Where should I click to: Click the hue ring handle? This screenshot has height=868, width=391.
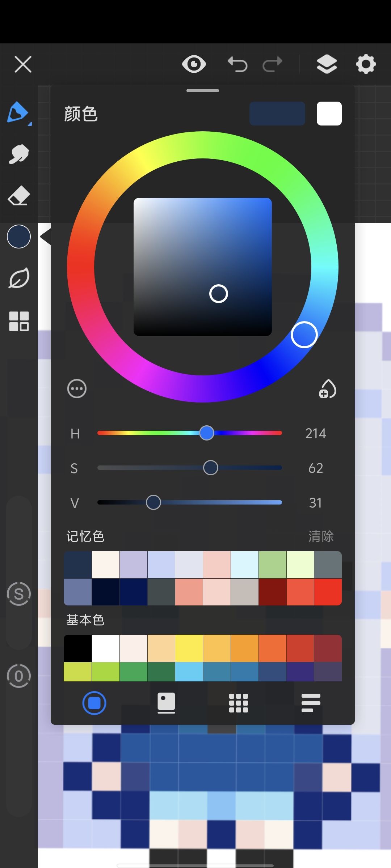point(304,335)
